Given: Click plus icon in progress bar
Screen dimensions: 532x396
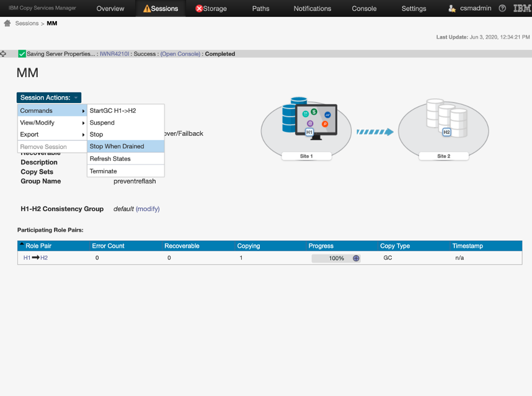Looking at the screenshot, I should 356,258.
